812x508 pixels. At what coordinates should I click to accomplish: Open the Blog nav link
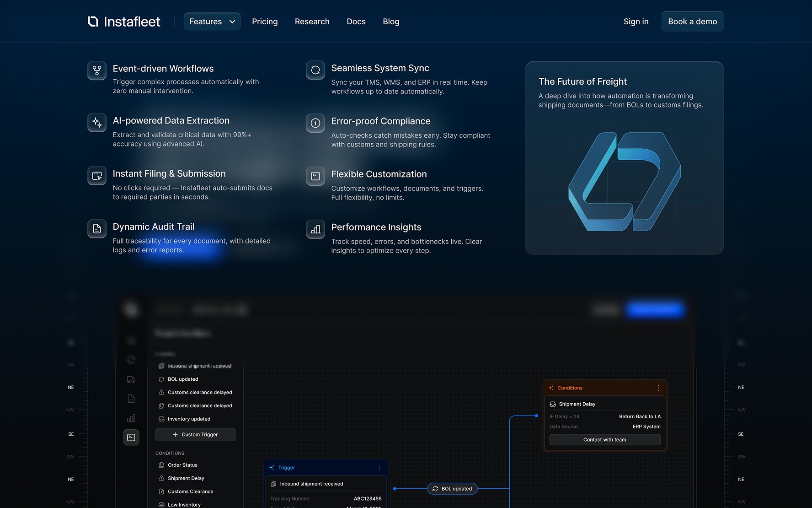[391, 22]
